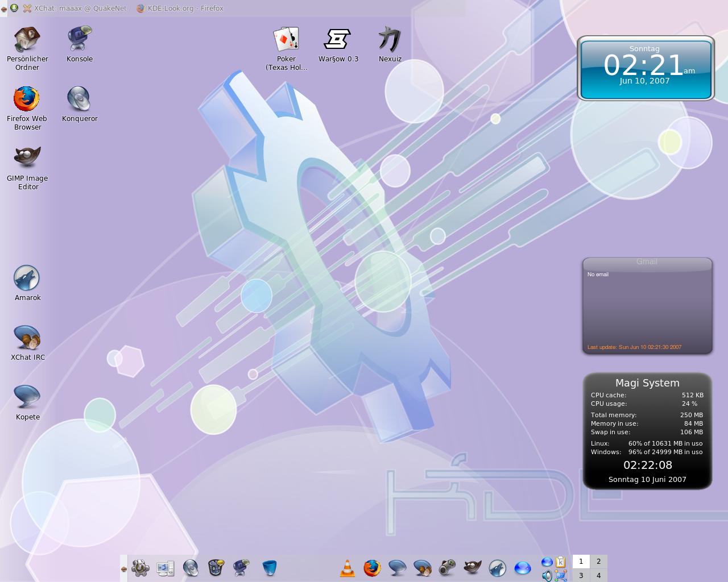This screenshot has width=728, height=582.
Task: Switch to XChat: maaax @ QuakeNet task
Action: tap(75, 8)
